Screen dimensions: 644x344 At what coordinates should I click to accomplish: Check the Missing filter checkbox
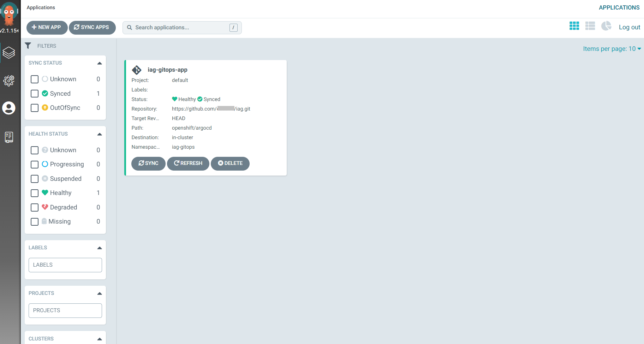tap(35, 222)
